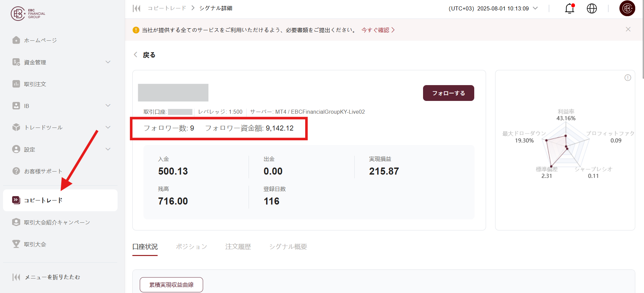Open the UTC+03 timezone dropdown
This screenshot has height=293, width=644.
click(x=493, y=8)
